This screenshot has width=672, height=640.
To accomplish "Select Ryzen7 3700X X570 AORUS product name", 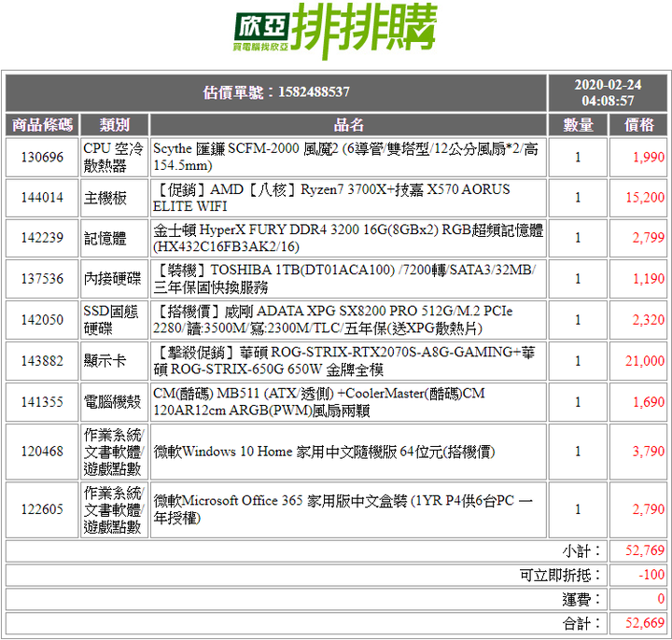I will (331, 198).
